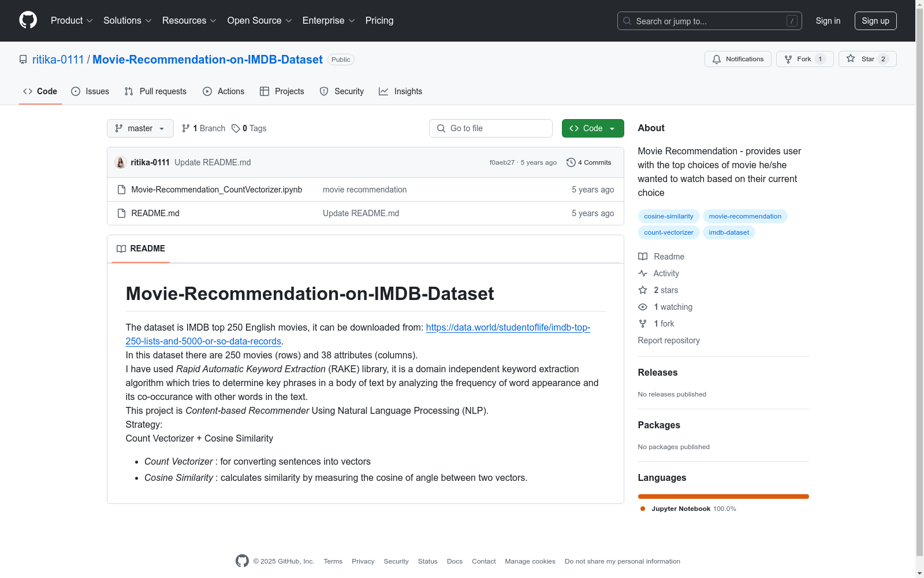Click the notifications bell icon

[x=717, y=59]
